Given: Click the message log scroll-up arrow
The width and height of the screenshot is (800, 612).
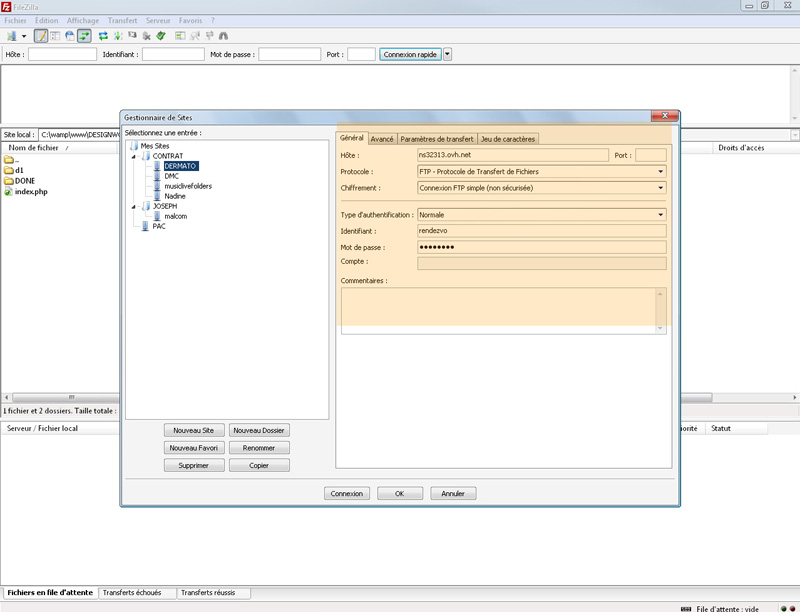Looking at the screenshot, I should pyautogui.click(x=794, y=70).
